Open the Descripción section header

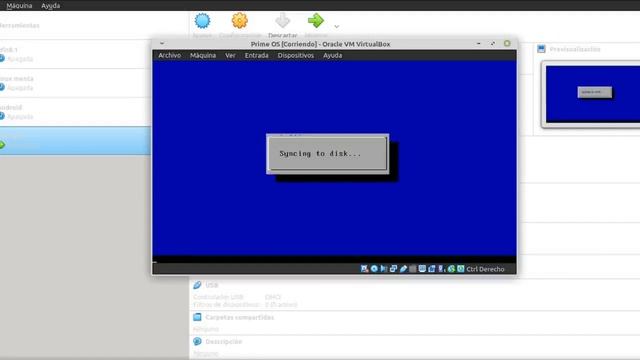(224, 341)
